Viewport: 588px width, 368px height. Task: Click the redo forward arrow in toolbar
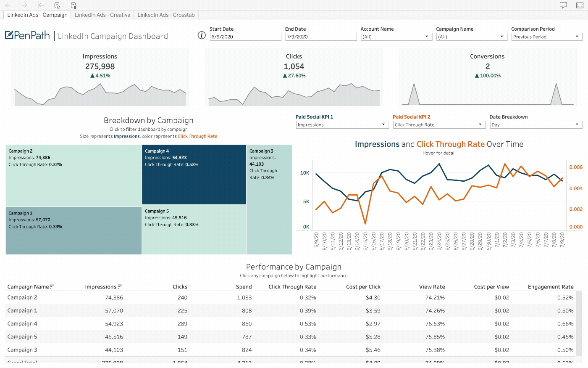[x=24, y=5]
